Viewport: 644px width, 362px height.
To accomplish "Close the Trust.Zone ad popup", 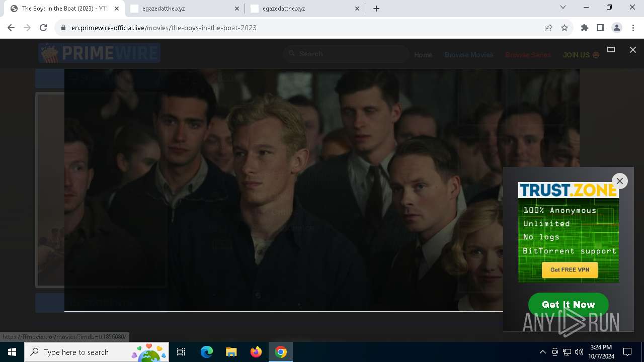I will coord(620,181).
